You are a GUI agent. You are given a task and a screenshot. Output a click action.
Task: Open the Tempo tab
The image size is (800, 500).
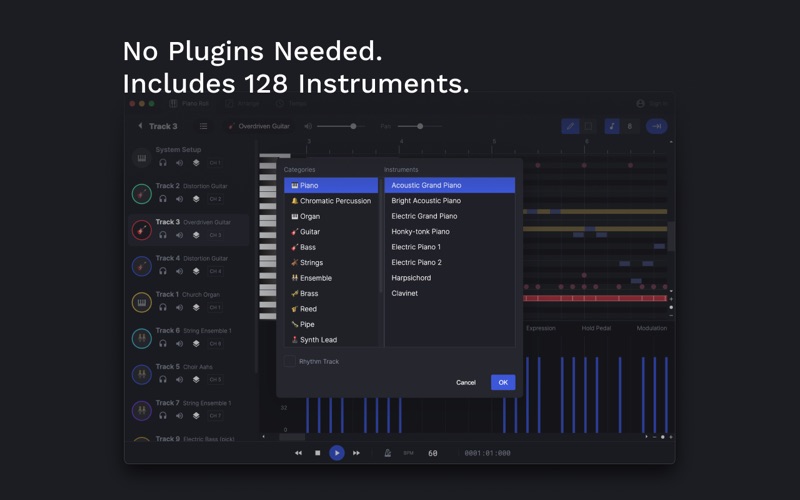pyautogui.click(x=291, y=104)
